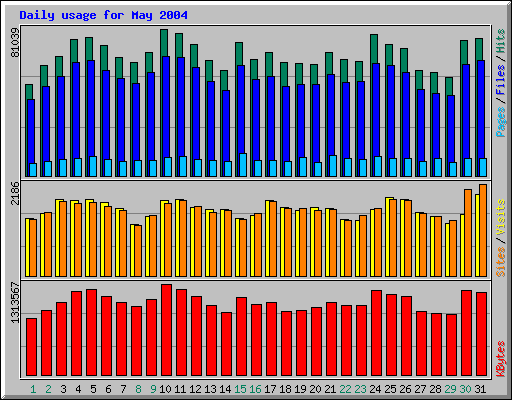
Task: Click day label 31 on the x-axis
Action: [480, 389]
